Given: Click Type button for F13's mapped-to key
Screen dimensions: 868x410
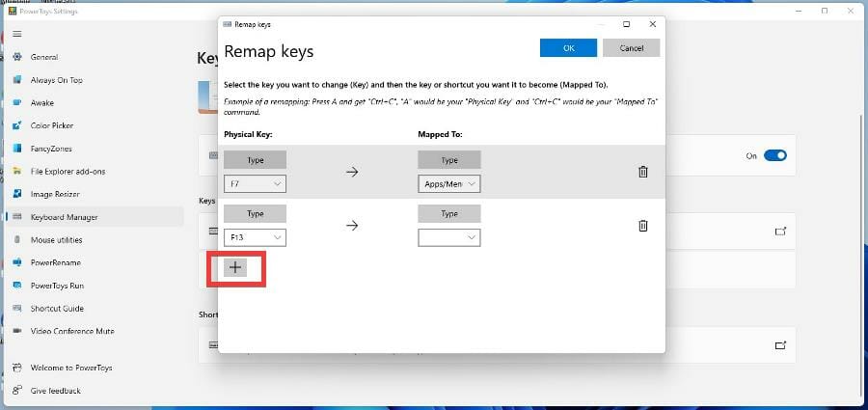Looking at the screenshot, I should click(448, 214).
